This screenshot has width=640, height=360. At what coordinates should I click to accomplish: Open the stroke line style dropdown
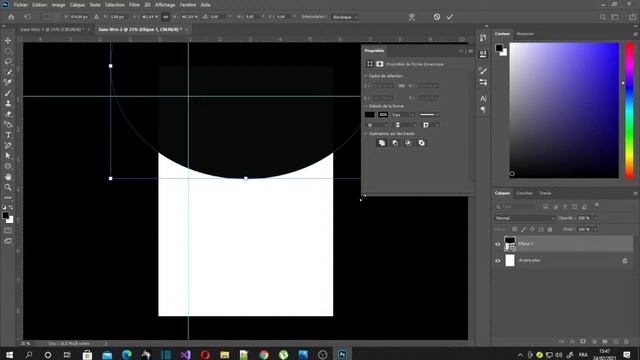pos(429,115)
